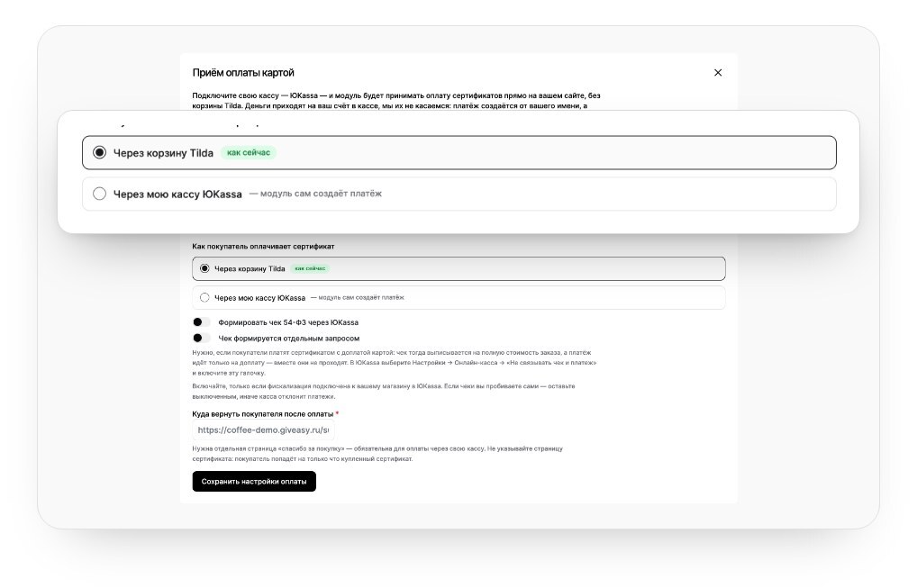Click the «Куда вернуть покупателя после оплаты» label

[x=263, y=414]
